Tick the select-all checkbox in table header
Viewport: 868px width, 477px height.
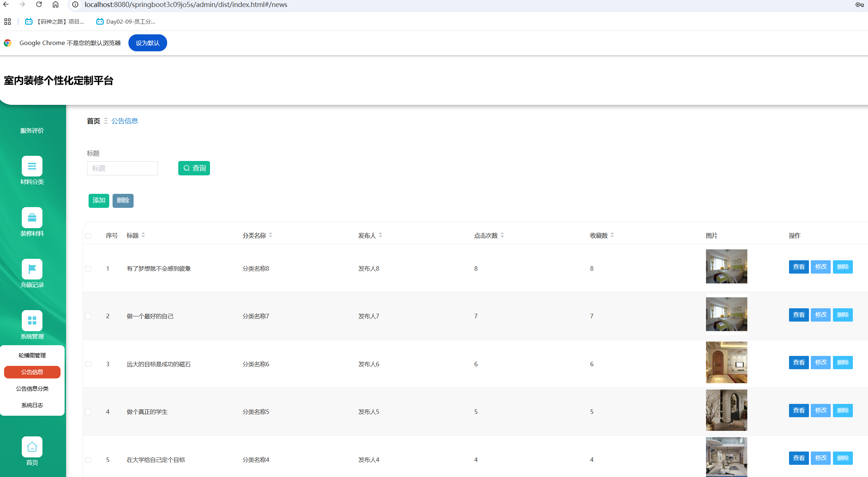click(88, 236)
